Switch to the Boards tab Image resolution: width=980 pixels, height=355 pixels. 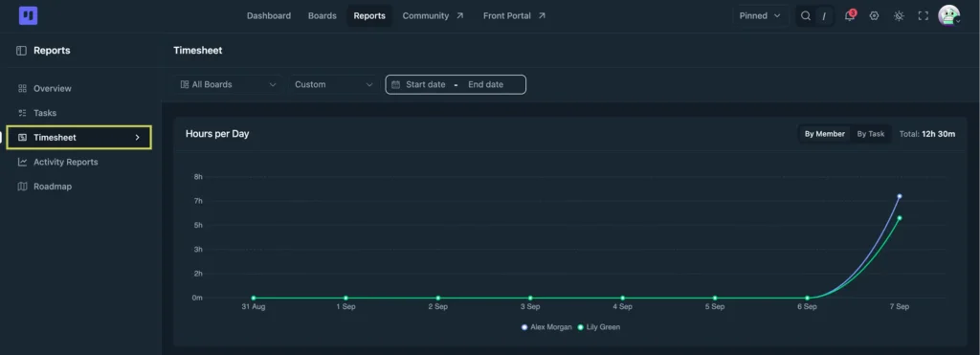click(322, 15)
